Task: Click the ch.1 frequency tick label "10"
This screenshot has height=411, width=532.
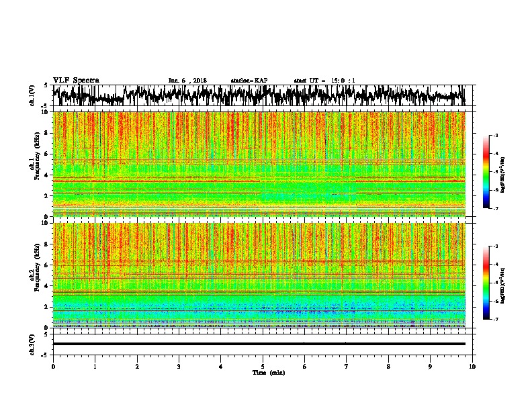Action: click(45, 112)
